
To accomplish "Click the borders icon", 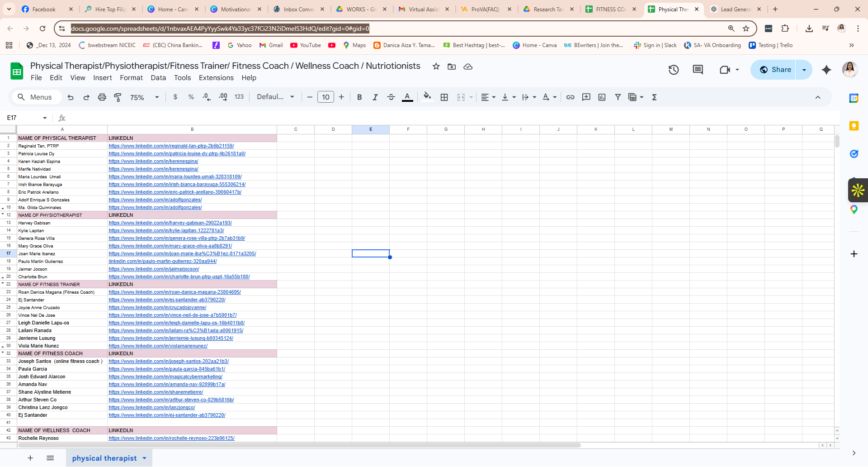I will click(x=444, y=97).
